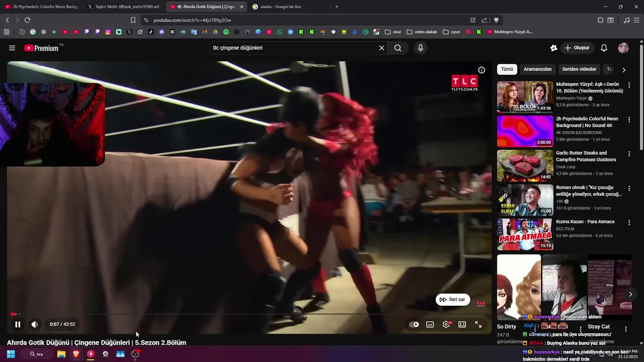This screenshot has width=644, height=362.
Task: Open the YouTube hamburger guide menu
Action: click(x=12, y=48)
